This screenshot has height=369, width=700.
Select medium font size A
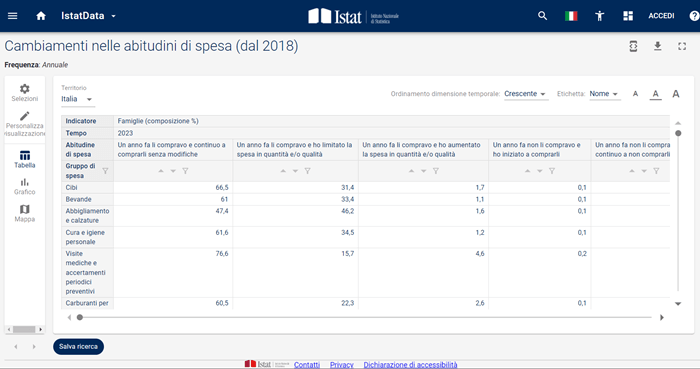point(655,94)
